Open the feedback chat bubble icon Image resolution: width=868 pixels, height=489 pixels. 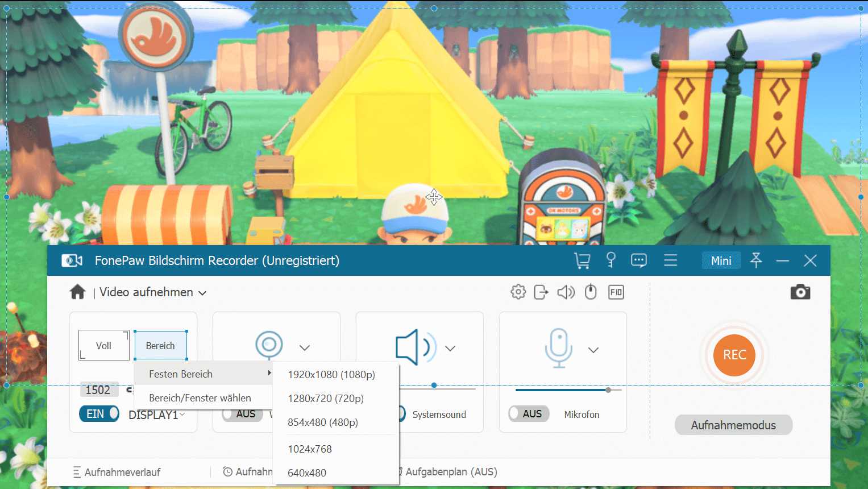click(639, 260)
